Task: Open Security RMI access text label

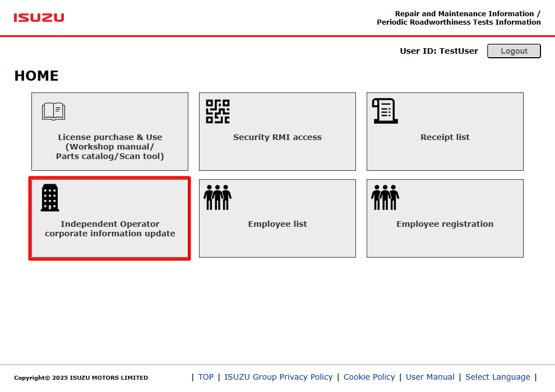Action: click(277, 137)
